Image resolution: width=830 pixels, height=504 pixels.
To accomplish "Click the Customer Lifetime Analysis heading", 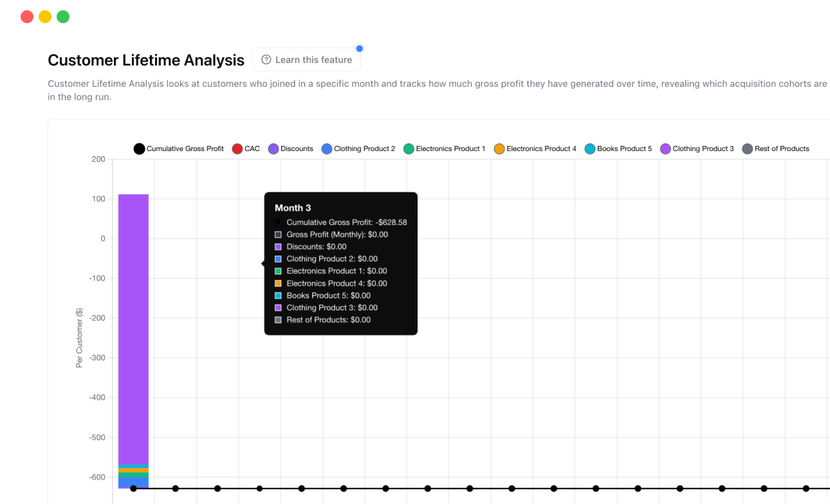I will click(x=145, y=59).
